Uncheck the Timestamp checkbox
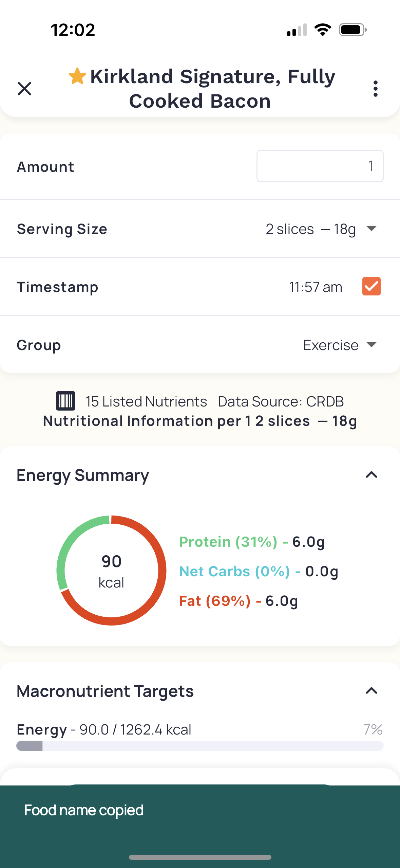This screenshot has width=400, height=868. pyautogui.click(x=371, y=287)
